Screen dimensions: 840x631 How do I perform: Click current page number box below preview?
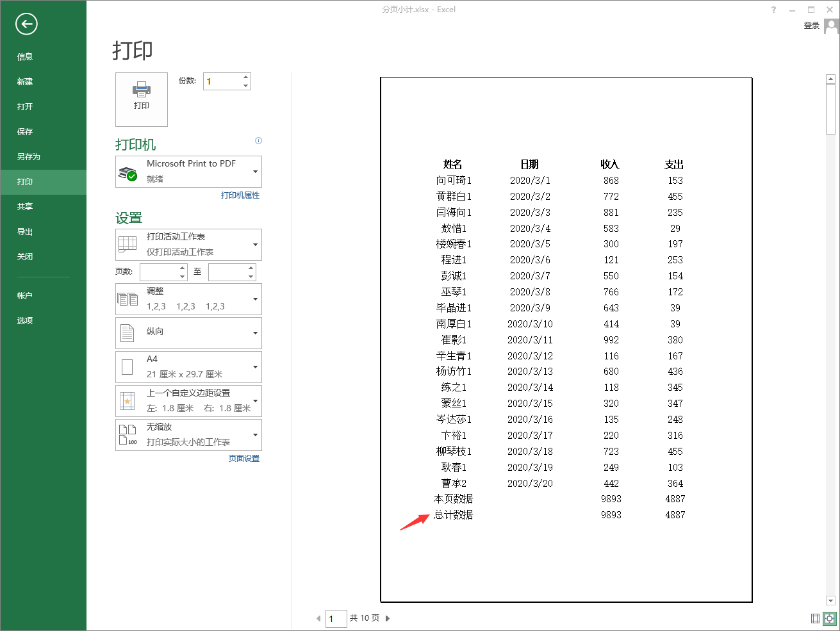[x=336, y=619]
